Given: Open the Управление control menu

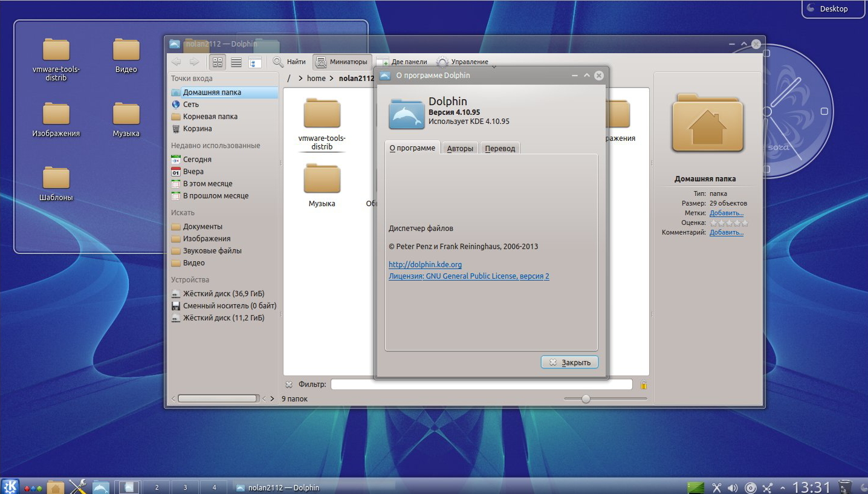Looking at the screenshot, I should 463,62.
